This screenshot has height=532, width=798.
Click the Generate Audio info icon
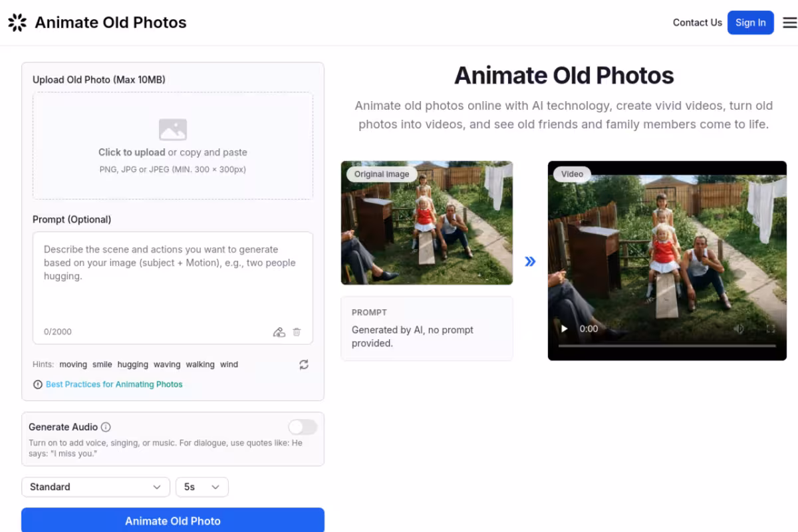[106, 427]
